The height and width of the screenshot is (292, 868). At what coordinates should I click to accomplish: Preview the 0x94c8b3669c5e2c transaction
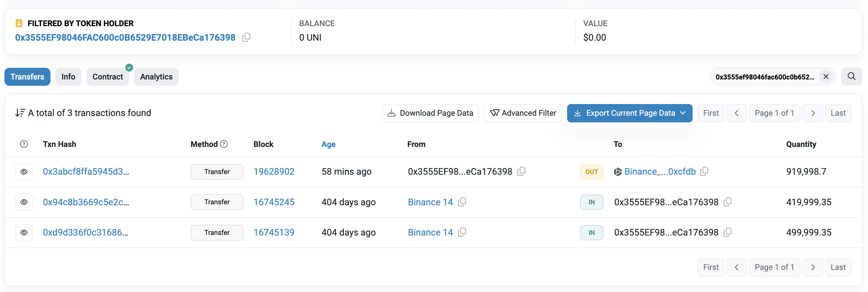tap(24, 202)
